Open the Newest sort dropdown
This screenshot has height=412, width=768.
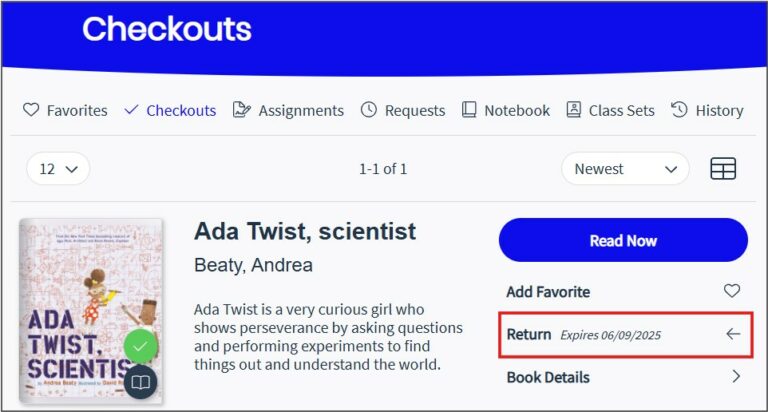[625, 169]
